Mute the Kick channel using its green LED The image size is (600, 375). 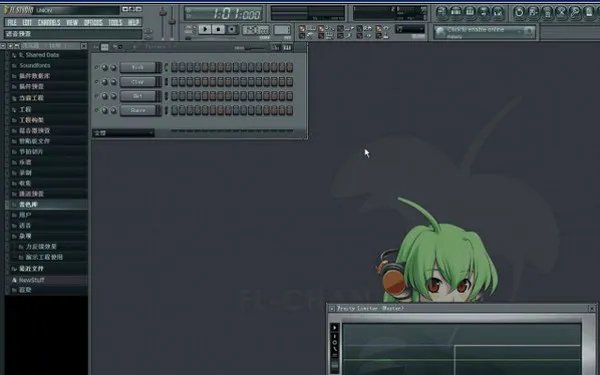click(x=96, y=67)
